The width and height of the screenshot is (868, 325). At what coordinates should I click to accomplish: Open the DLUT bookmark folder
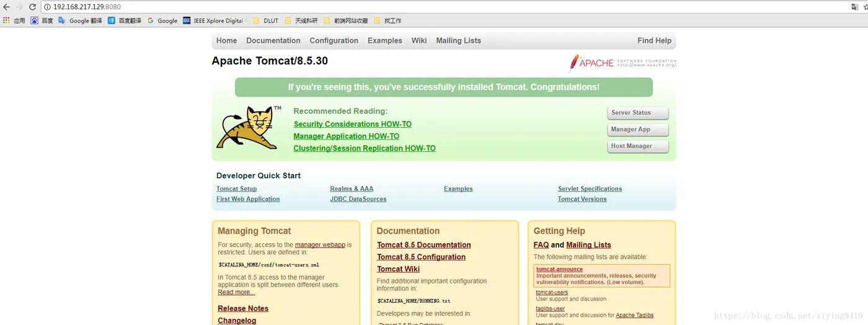[x=266, y=20]
